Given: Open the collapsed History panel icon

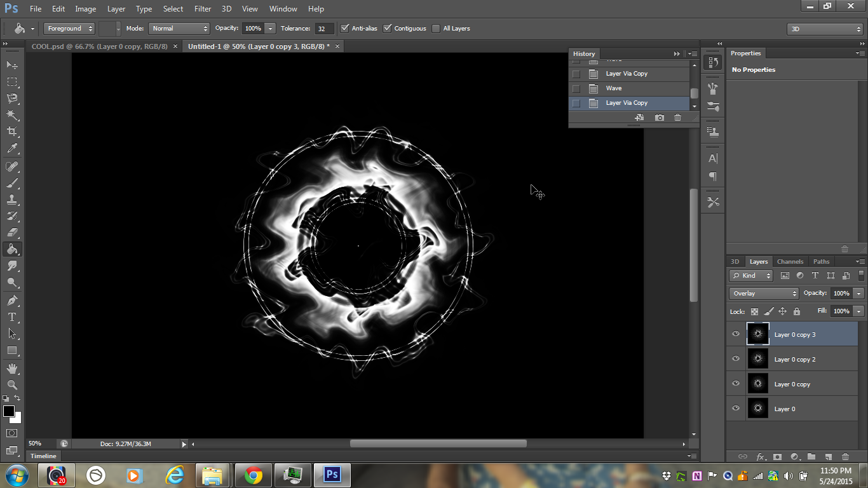Looking at the screenshot, I should coord(713,62).
